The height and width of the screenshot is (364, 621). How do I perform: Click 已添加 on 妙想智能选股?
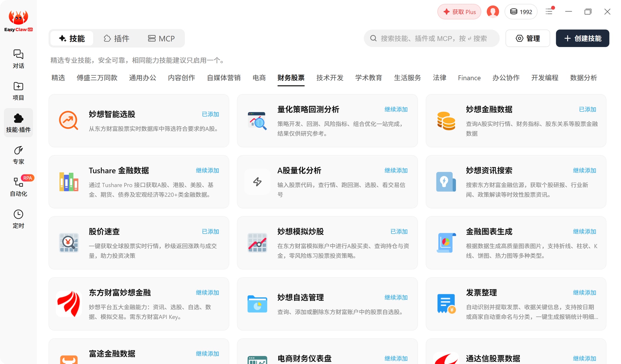click(x=210, y=114)
